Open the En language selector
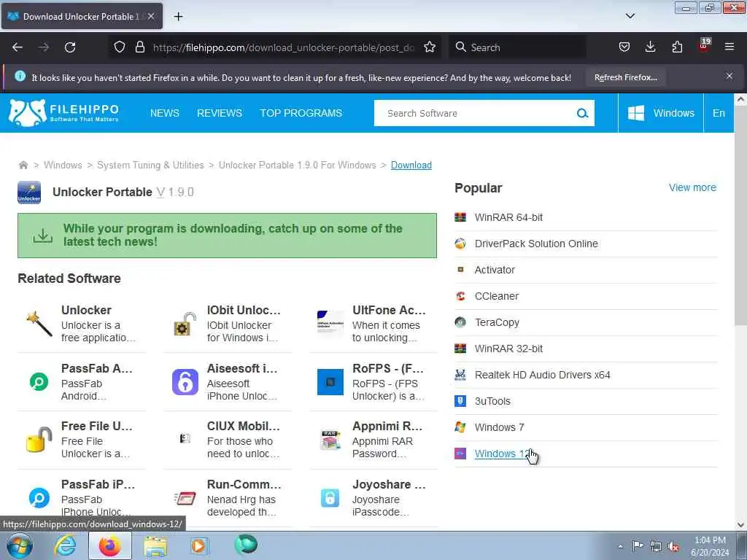This screenshot has width=747, height=560. click(719, 113)
